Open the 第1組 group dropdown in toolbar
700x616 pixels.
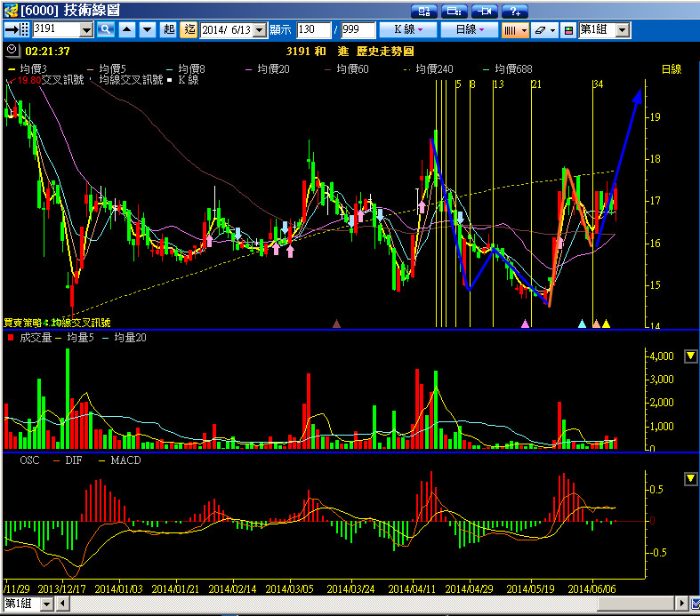coord(623,30)
